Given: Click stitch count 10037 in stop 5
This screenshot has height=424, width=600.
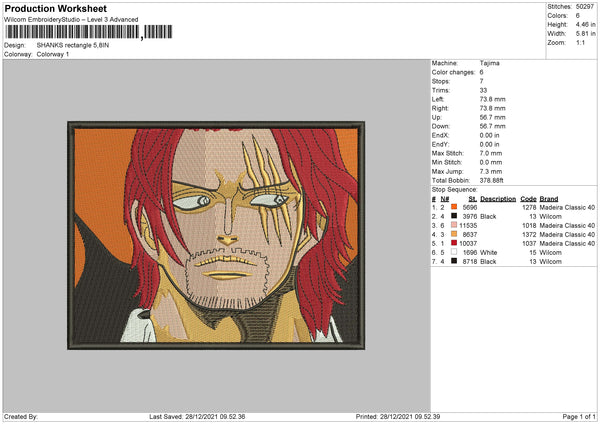Looking at the screenshot, I should (468, 243).
